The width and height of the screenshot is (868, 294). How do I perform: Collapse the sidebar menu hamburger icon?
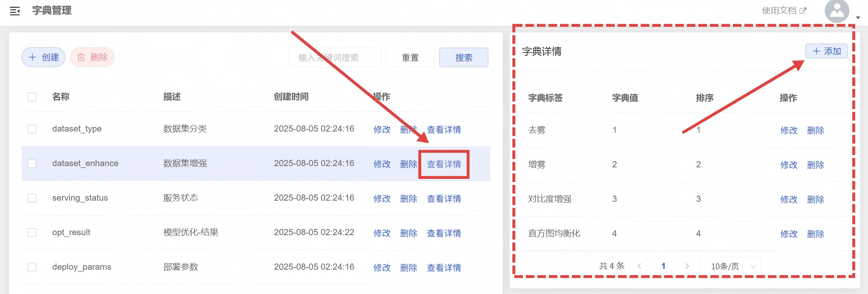point(15,11)
